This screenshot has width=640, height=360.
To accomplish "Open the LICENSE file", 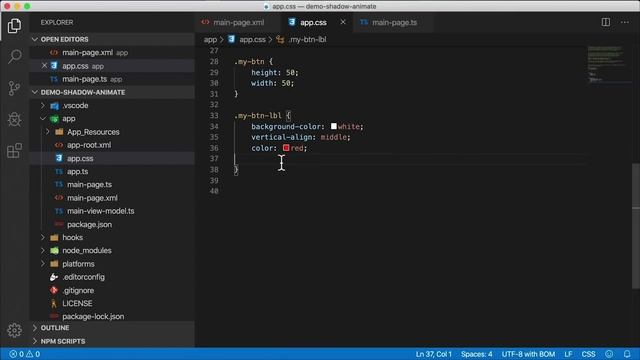I will (77, 304).
